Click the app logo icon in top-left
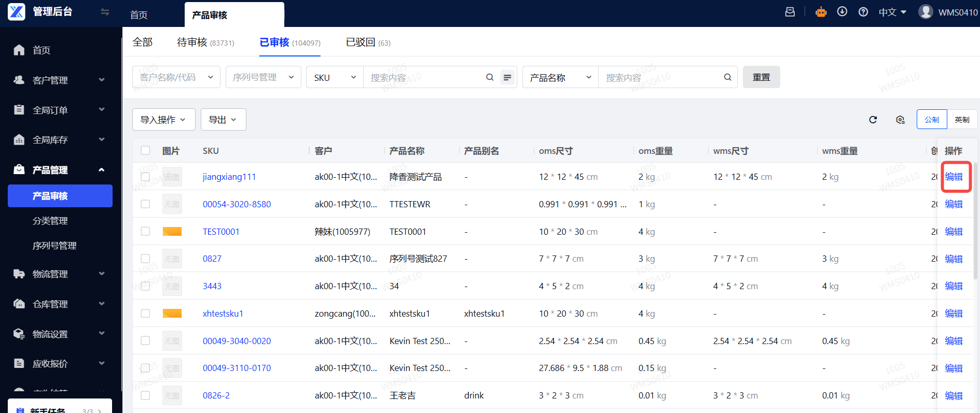 17,11
